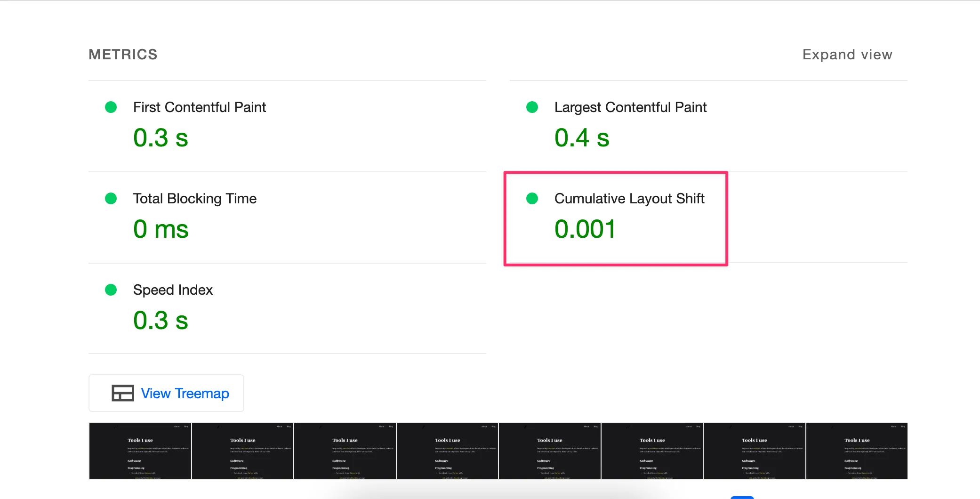Image resolution: width=980 pixels, height=499 pixels.
Task: Click the treemap grid icon
Action: [x=122, y=393]
